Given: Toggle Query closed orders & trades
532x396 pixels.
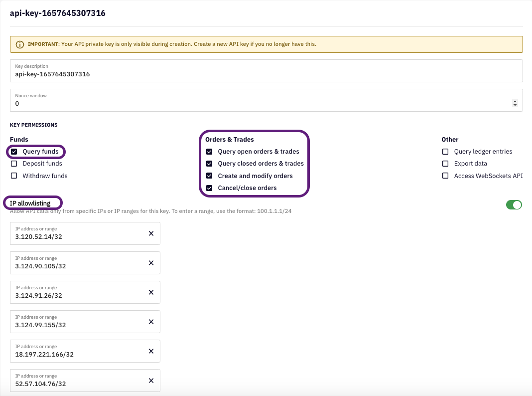Looking at the screenshot, I should (x=209, y=164).
